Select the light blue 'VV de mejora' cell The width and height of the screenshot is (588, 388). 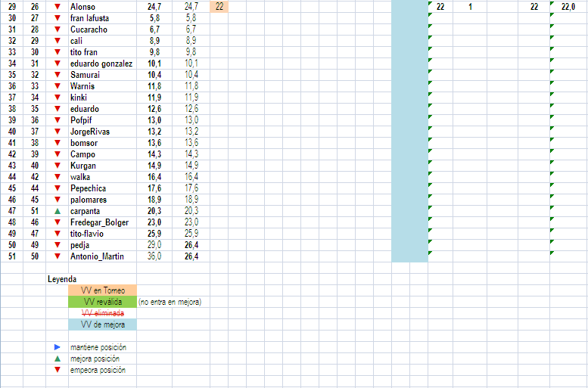pos(102,324)
